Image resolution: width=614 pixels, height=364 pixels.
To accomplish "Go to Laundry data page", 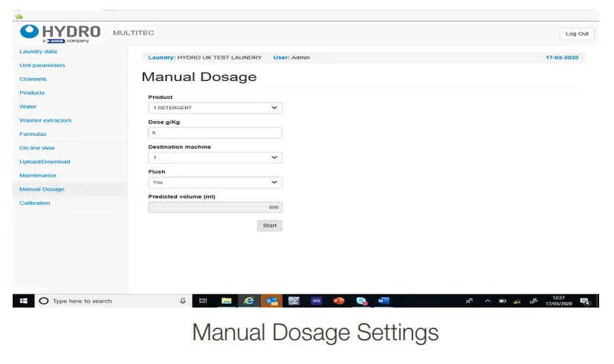I will [38, 51].
